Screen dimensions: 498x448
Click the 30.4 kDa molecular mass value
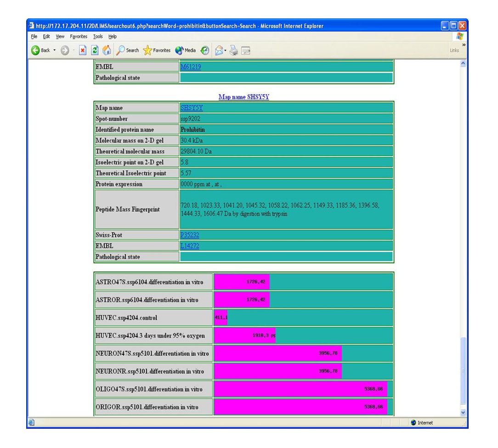pyautogui.click(x=192, y=140)
